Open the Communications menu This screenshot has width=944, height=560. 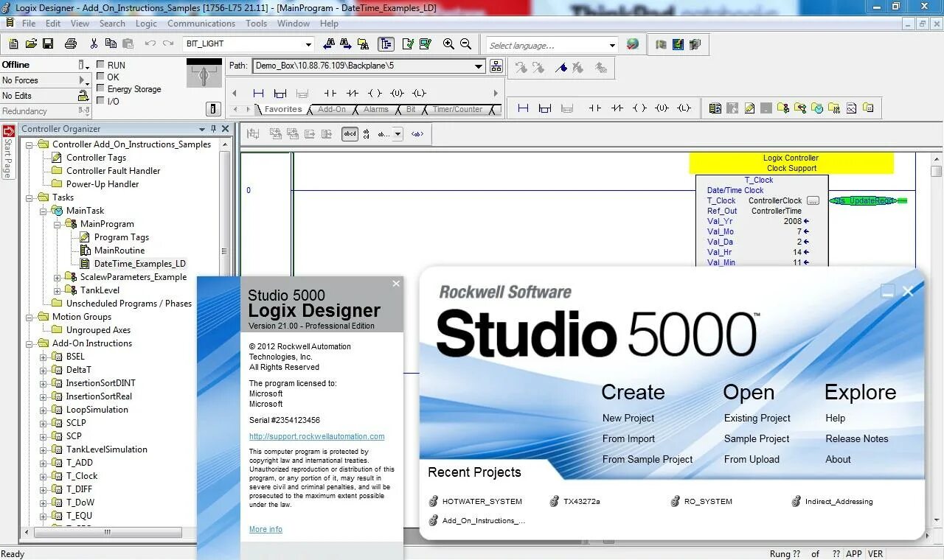click(x=201, y=24)
